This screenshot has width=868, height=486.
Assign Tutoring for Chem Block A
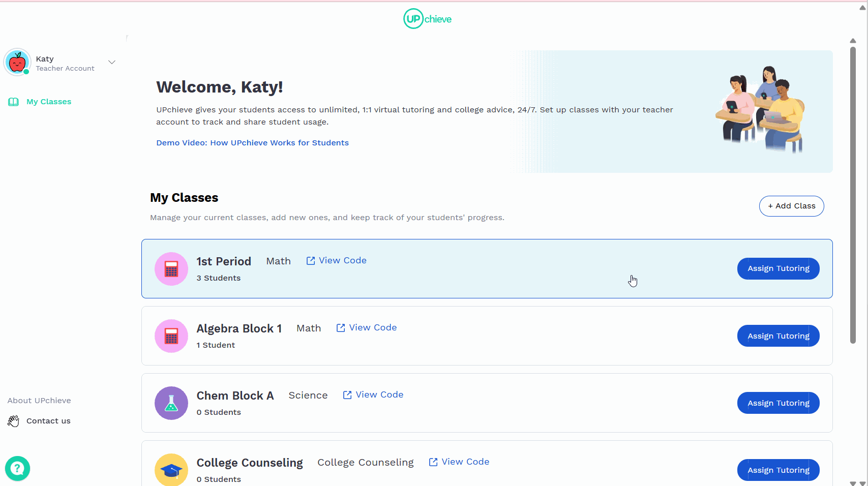(778, 403)
